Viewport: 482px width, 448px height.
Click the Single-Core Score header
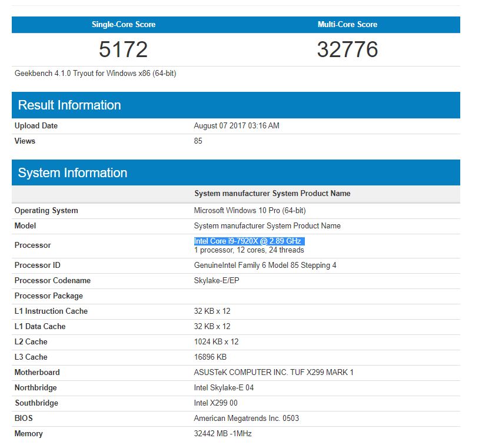click(x=122, y=24)
